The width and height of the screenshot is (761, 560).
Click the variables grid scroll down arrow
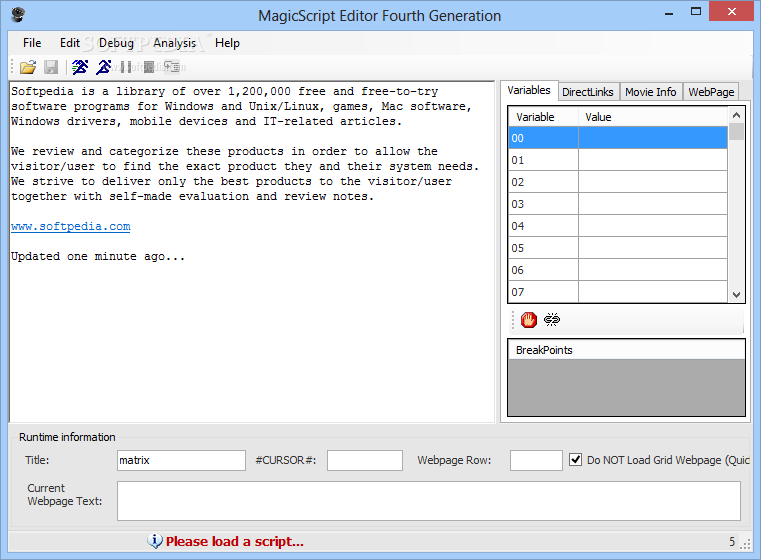(736, 295)
